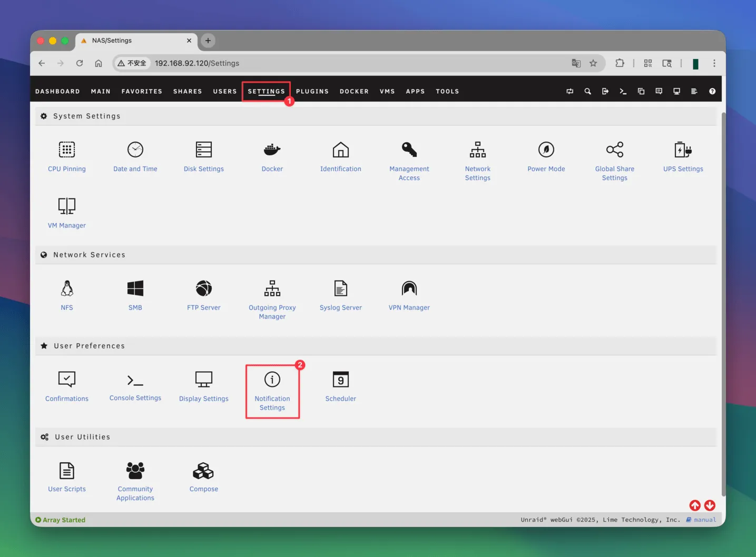Screen dimensions: 756x557
Task: Click the help question mark icon
Action: [x=712, y=91]
